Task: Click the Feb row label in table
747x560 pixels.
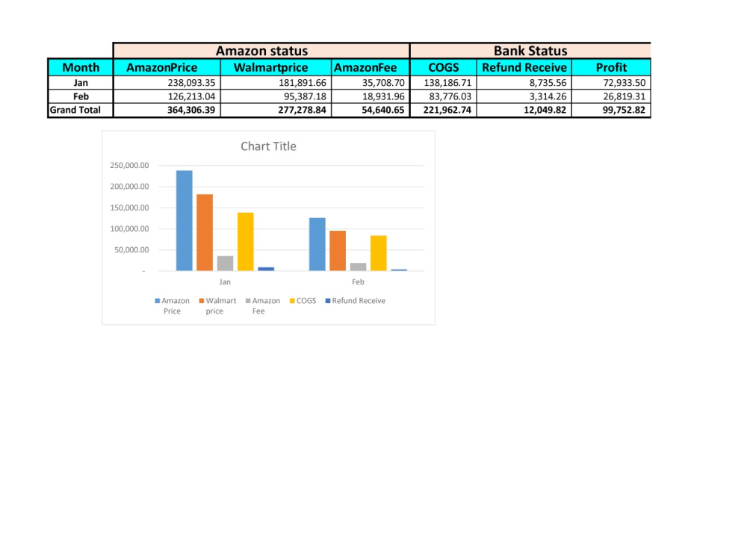Action: [x=81, y=96]
